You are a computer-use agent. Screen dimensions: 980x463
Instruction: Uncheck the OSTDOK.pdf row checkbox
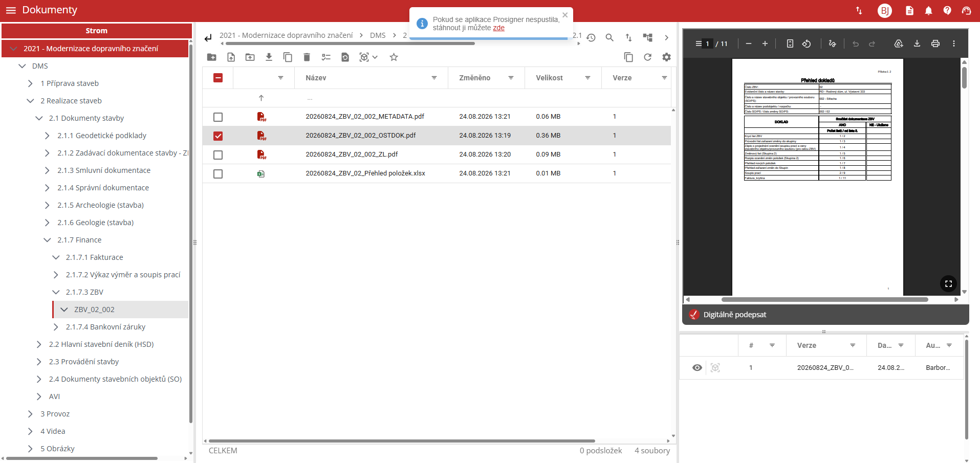click(218, 136)
